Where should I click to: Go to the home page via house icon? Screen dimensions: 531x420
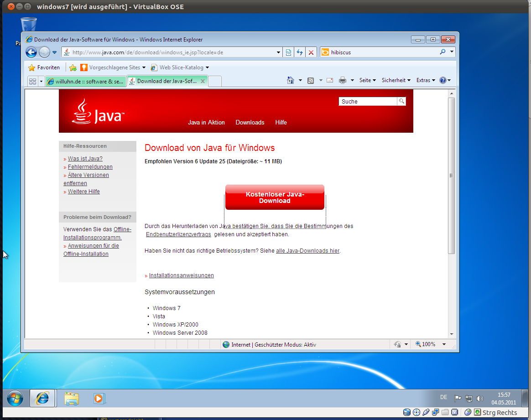(291, 80)
